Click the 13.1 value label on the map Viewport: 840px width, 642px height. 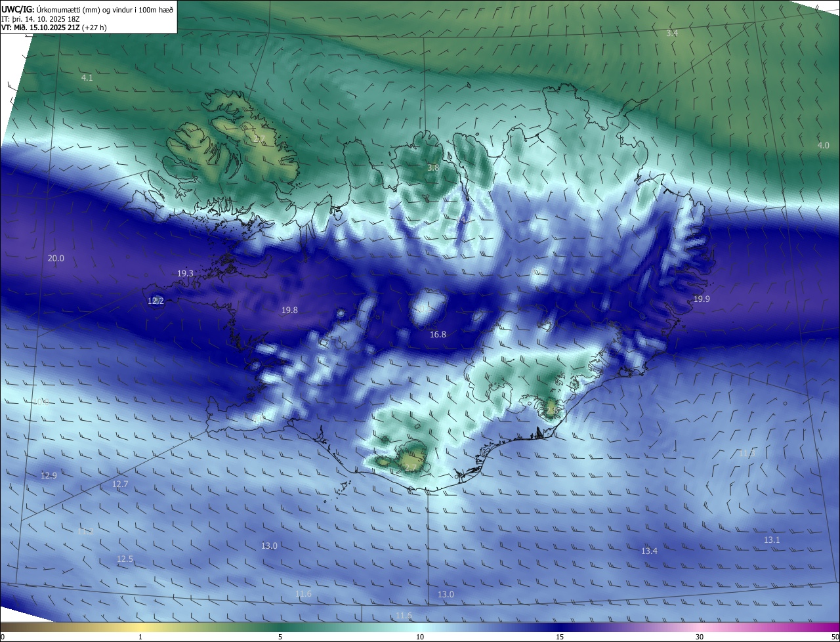(772, 540)
